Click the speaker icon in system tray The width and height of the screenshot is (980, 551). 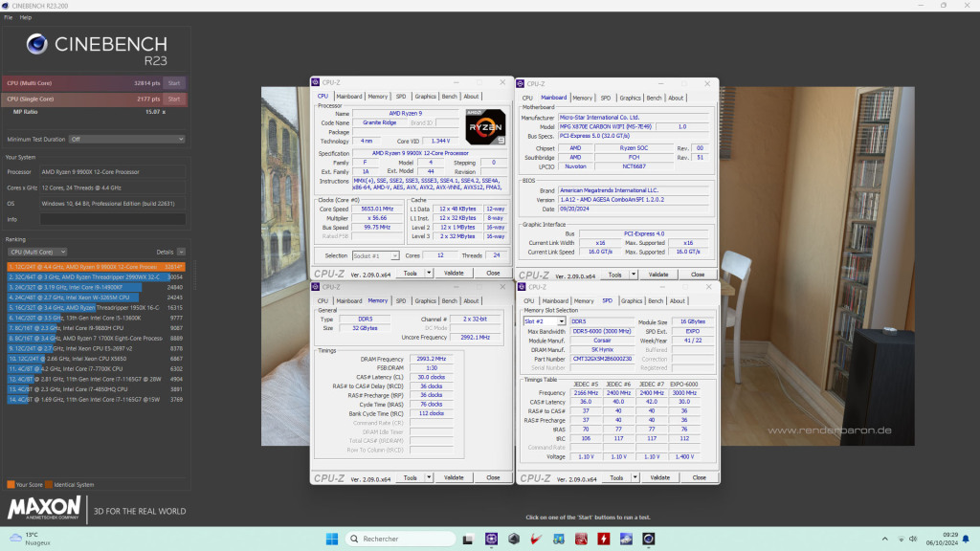click(x=915, y=539)
